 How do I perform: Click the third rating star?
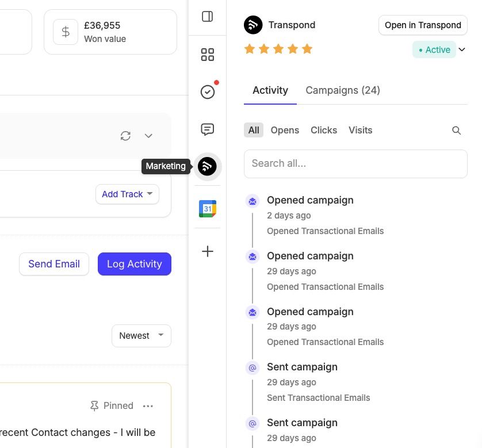tap(278, 49)
